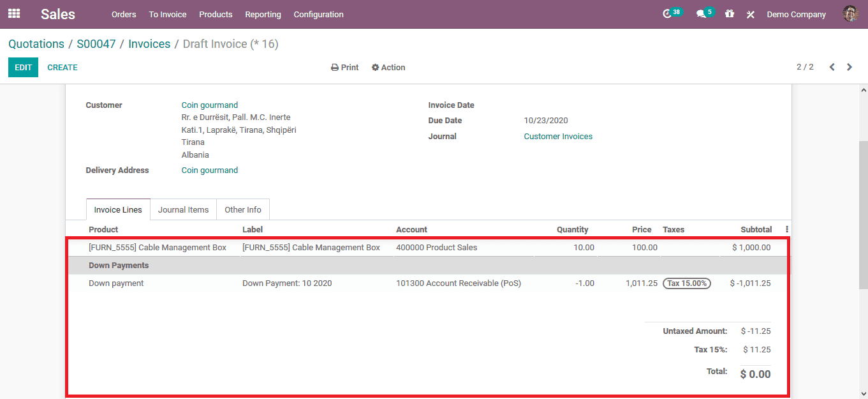Select the Invoice Lines tab

[x=119, y=209]
